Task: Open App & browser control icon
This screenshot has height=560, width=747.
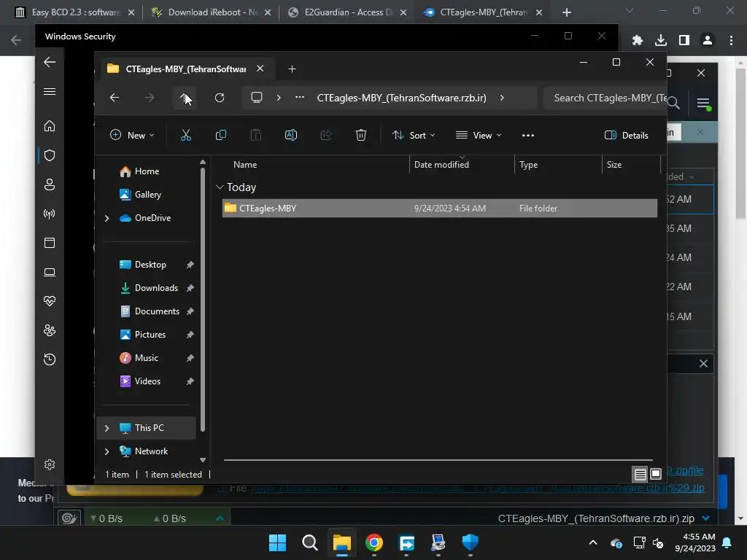Action: click(50, 243)
